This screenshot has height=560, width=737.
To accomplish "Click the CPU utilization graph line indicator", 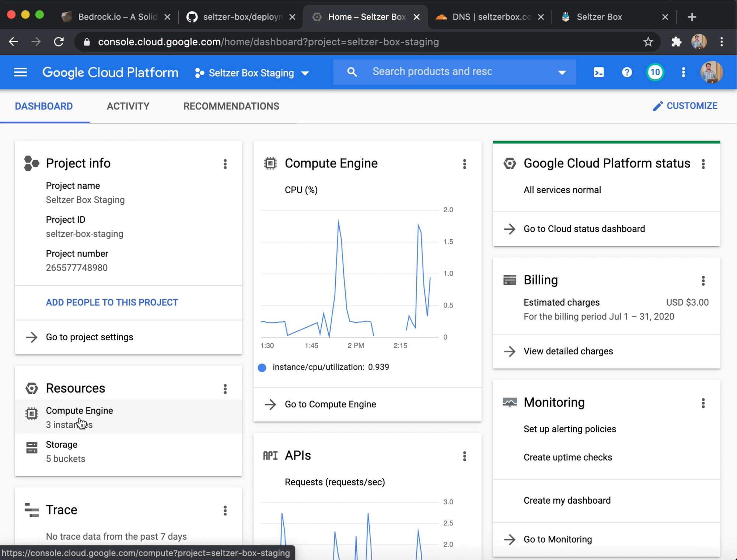I will click(262, 367).
